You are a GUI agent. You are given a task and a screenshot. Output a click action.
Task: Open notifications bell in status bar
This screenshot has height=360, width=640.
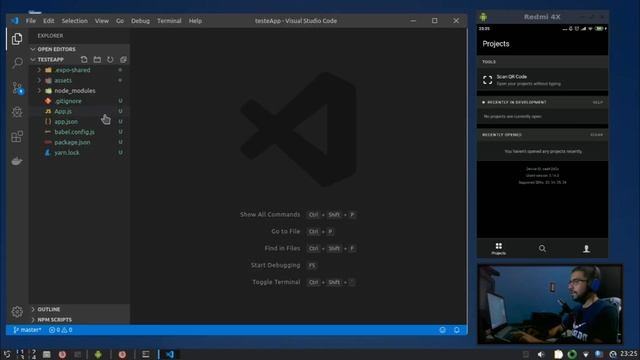(x=457, y=330)
